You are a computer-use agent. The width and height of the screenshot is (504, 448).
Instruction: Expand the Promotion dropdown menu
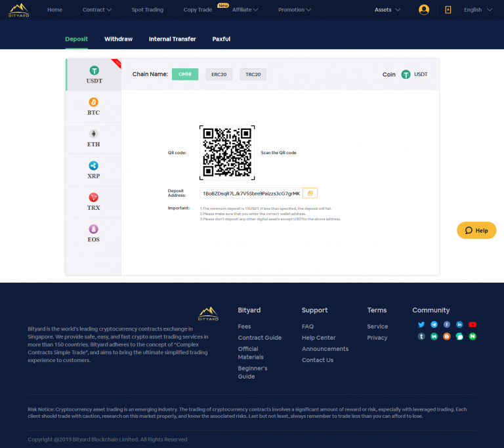click(x=295, y=10)
